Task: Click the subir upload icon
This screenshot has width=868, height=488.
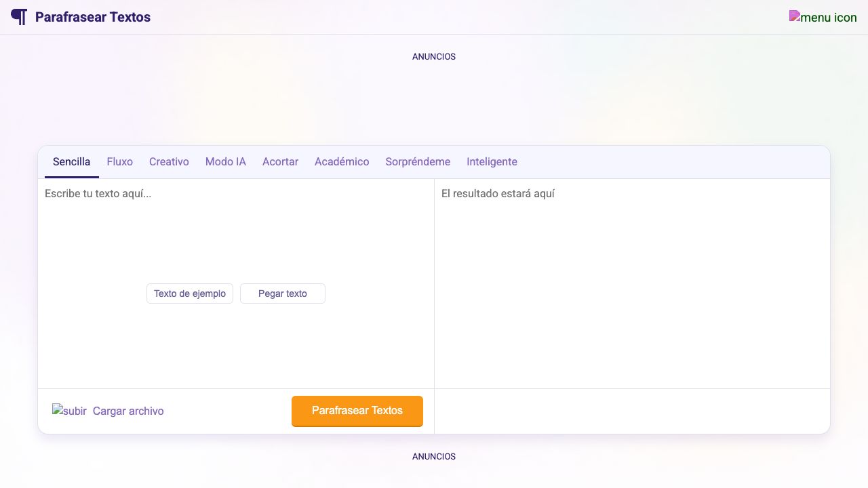Action: (69, 411)
